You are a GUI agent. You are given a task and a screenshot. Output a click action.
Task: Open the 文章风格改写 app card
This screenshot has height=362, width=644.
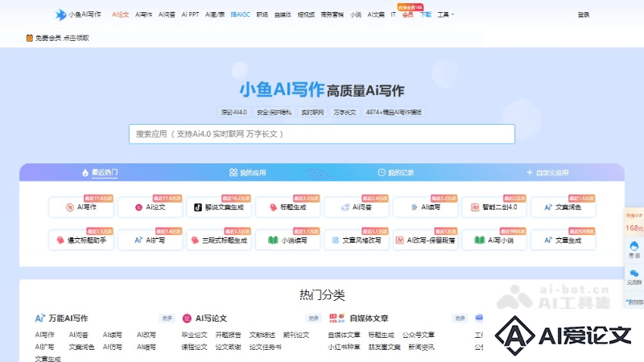click(357, 240)
